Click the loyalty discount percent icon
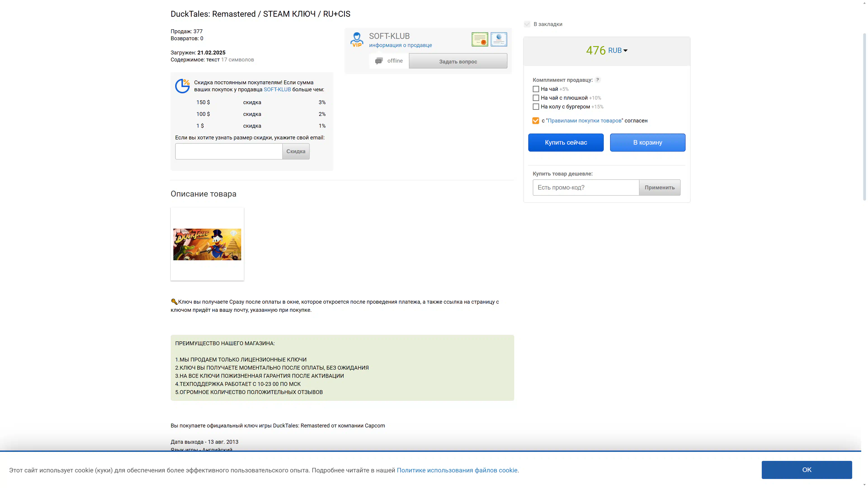This screenshot has height=488, width=868. pyautogui.click(x=182, y=86)
